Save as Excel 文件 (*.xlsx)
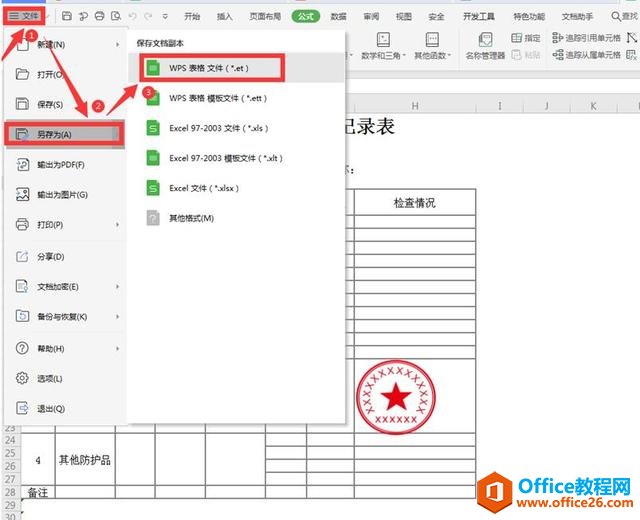Viewport: 640px width, 520px height. pos(237,188)
